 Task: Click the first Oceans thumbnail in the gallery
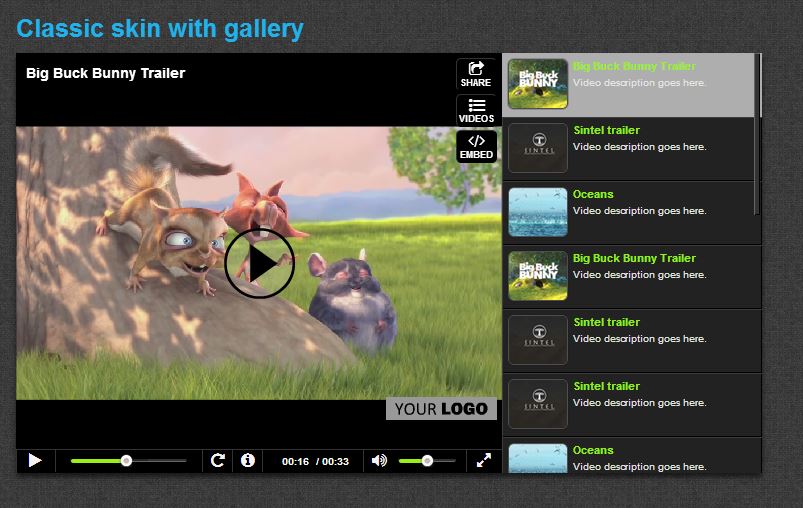tap(538, 212)
